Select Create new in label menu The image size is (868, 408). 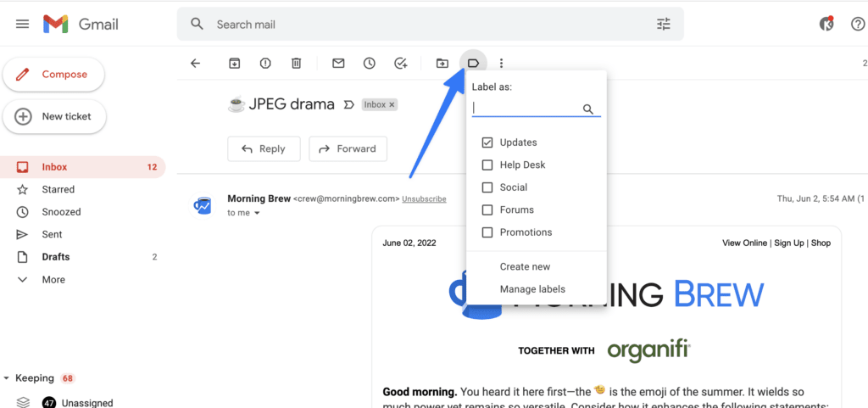525,266
